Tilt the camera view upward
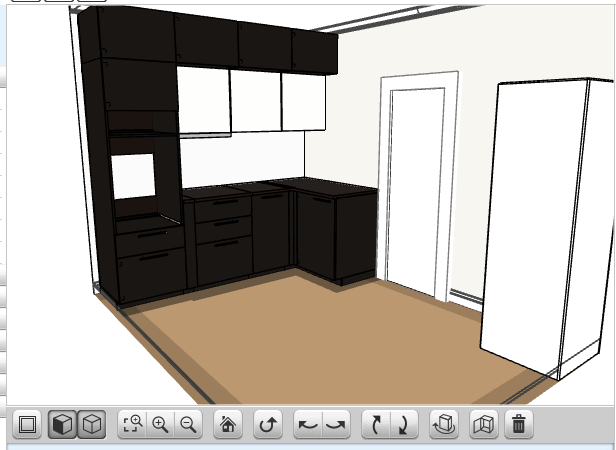 (x=376, y=425)
